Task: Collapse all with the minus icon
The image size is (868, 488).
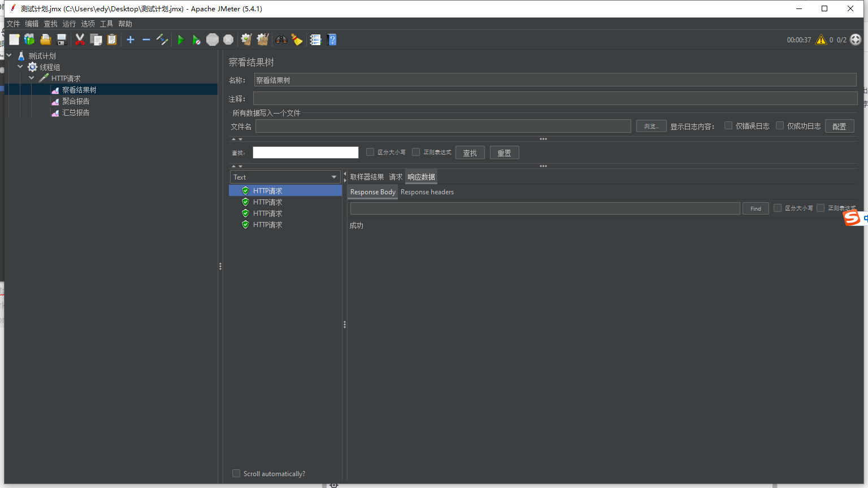Action: (146, 40)
